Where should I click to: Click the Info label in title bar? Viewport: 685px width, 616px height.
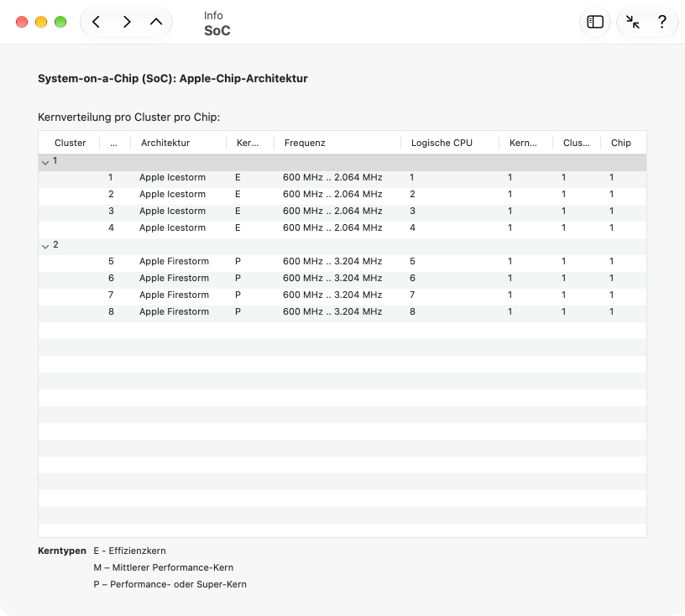pos(213,16)
